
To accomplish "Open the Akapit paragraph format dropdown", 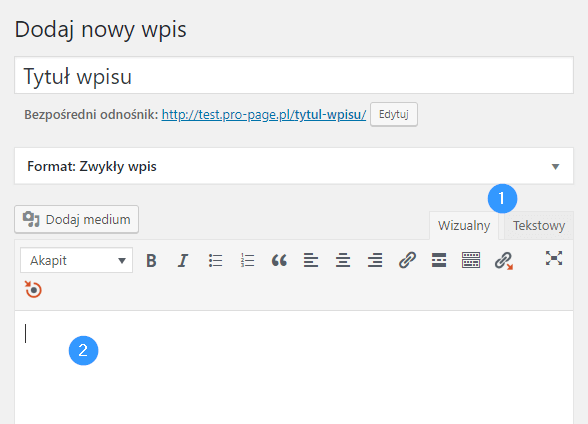I will coord(76,260).
